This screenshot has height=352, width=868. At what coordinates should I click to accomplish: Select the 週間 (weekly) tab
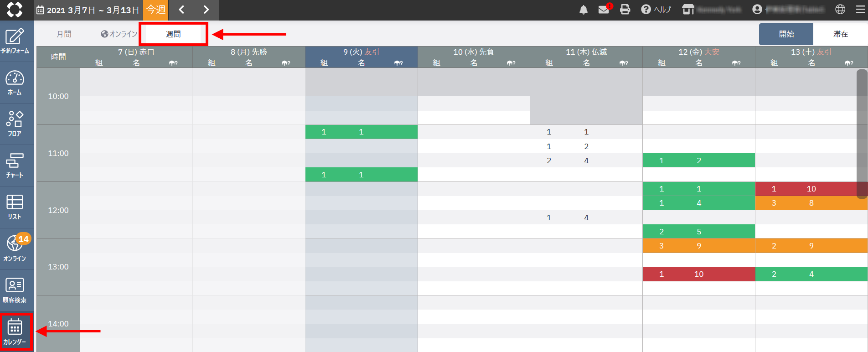click(x=173, y=34)
